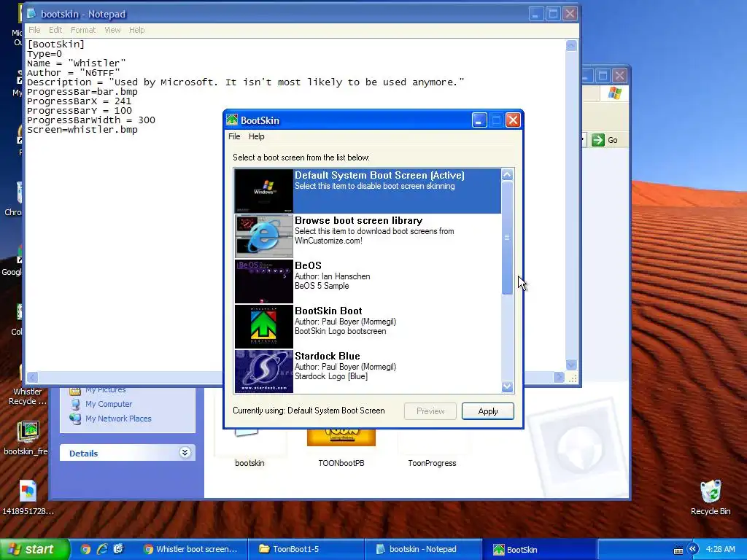Image resolution: width=747 pixels, height=560 pixels.
Task: Select the ToonProgress file label
Action: [x=432, y=463]
